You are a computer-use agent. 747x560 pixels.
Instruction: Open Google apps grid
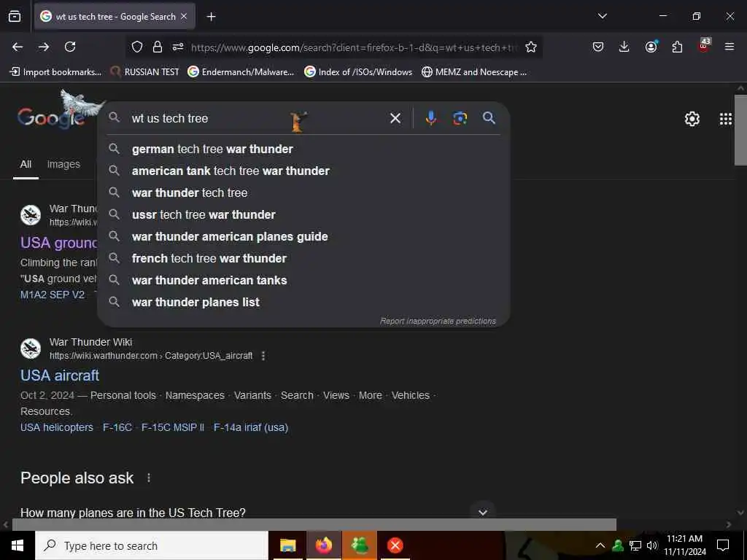tap(725, 119)
